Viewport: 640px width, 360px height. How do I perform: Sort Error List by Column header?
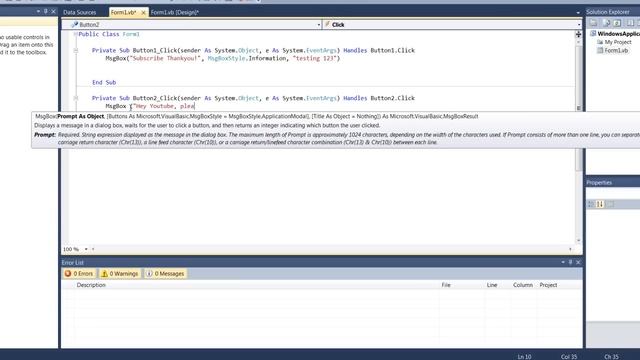pos(523,285)
